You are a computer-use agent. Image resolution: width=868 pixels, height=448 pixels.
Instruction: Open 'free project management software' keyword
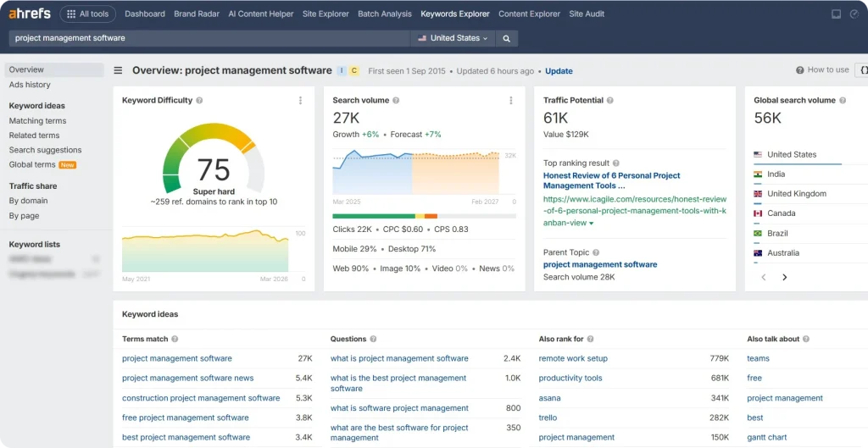tap(186, 418)
